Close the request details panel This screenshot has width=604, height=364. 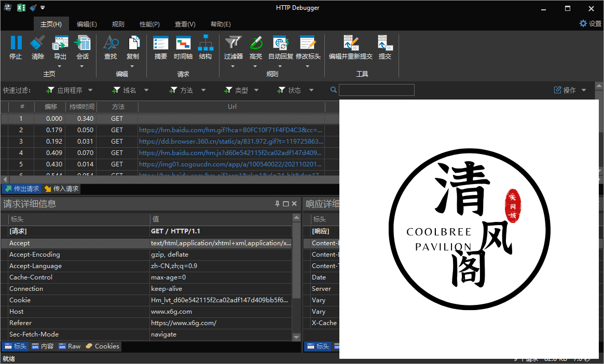pos(294,204)
